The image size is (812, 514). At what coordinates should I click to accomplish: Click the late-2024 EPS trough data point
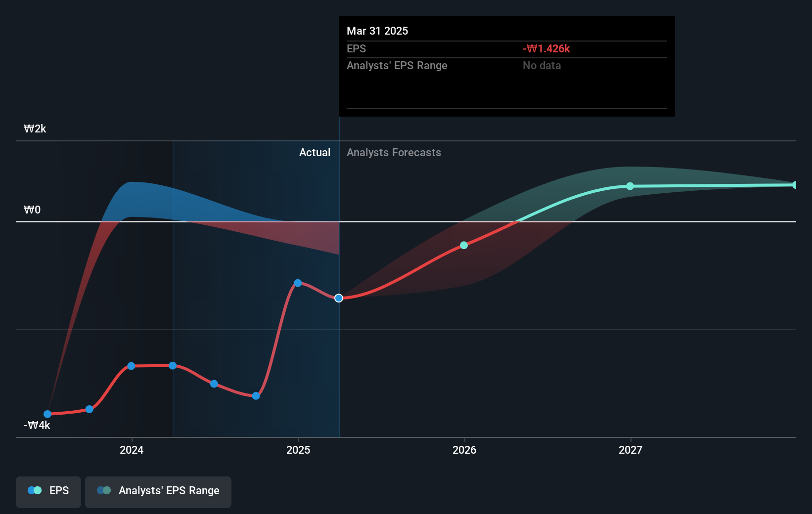pos(256,396)
